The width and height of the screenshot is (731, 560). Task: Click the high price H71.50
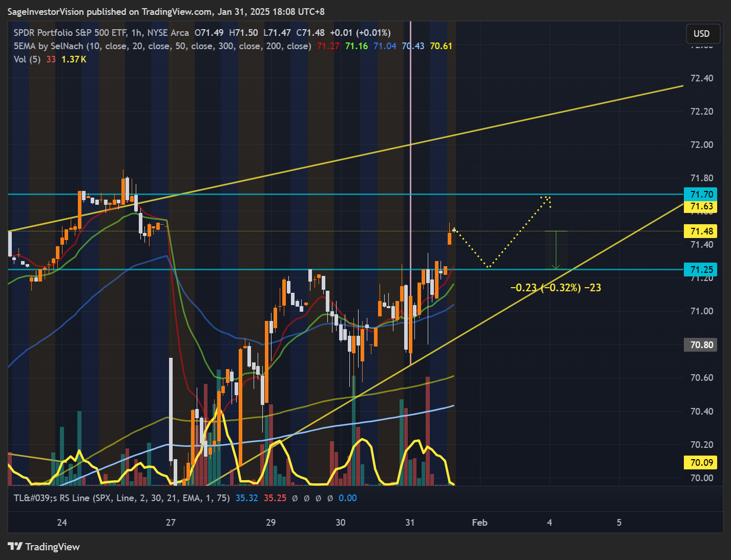[243, 33]
